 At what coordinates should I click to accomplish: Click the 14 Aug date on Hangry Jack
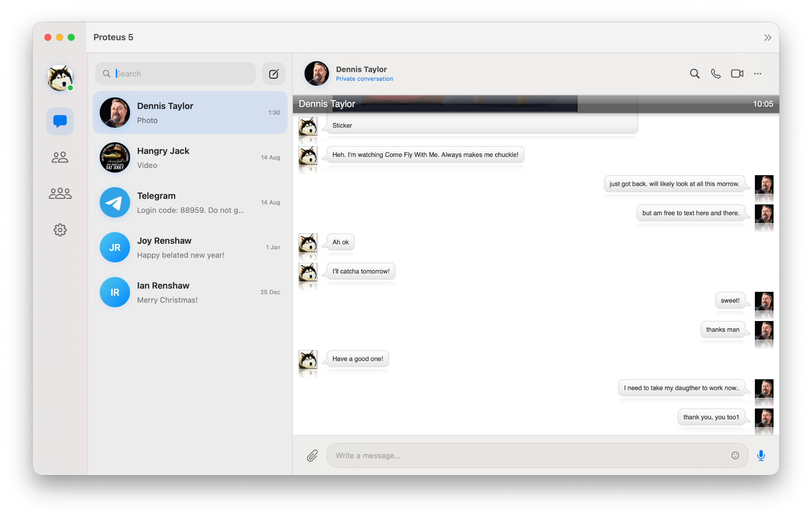tap(270, 157)
